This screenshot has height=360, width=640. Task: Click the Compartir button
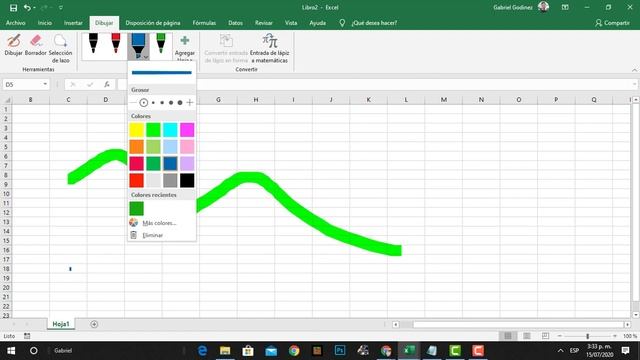[x=612, y=23]
